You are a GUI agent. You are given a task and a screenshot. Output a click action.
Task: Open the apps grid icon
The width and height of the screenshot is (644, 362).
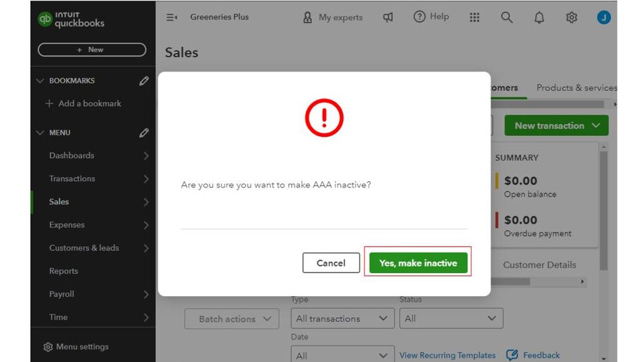pos(474,17)
